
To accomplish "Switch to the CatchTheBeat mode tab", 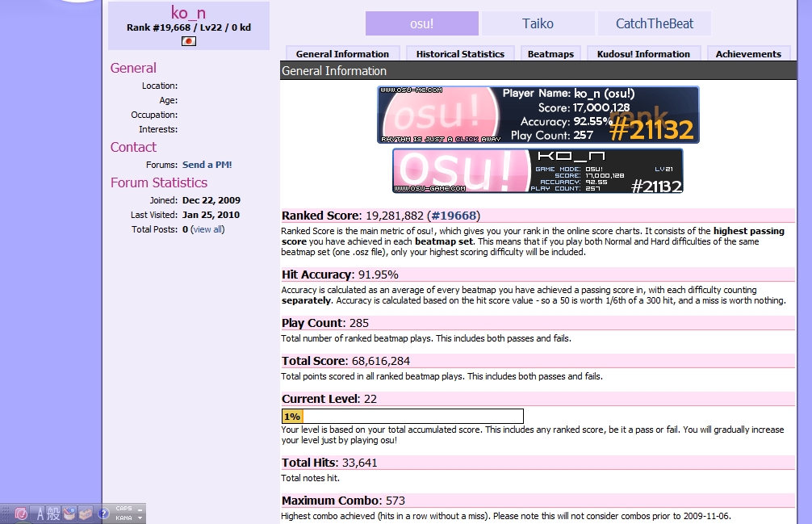I will point(654,24).
